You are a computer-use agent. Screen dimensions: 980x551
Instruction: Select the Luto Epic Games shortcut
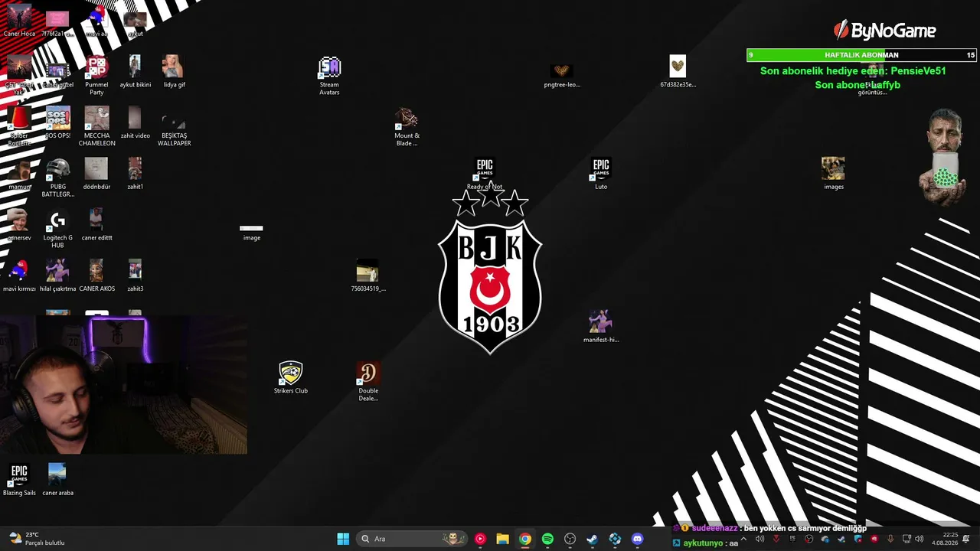pos(601,174)
